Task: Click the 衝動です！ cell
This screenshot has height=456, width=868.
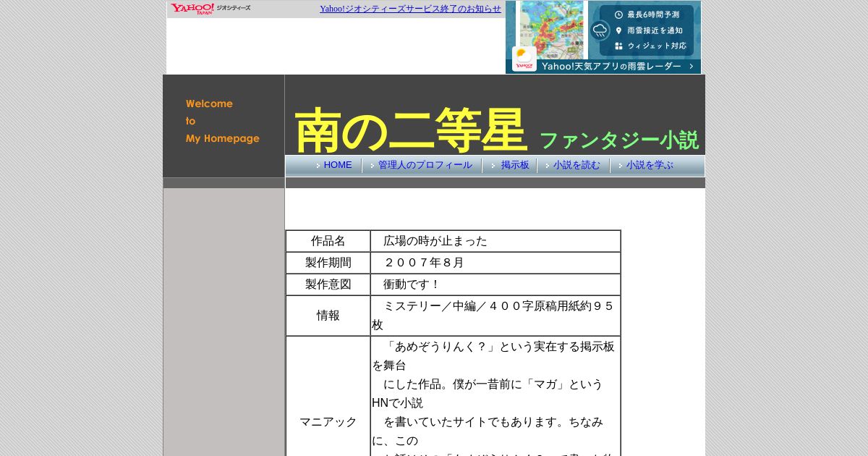Action: click(x=495, y=284)
